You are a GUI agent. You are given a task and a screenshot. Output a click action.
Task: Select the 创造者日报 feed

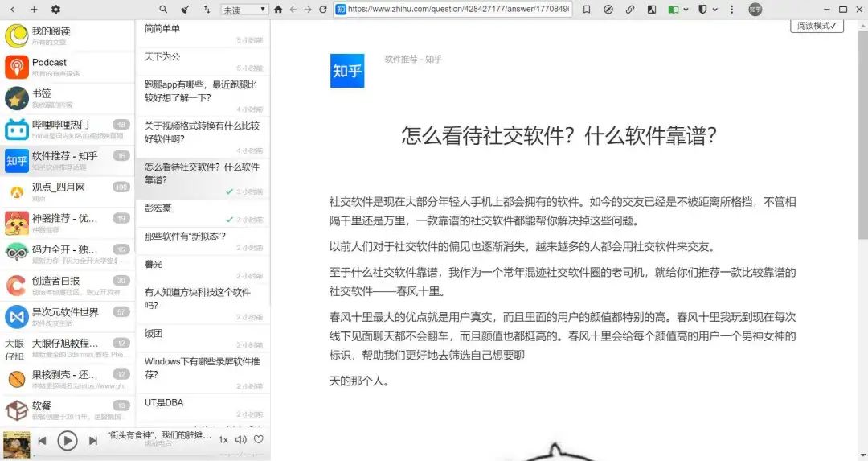(68, 286)
